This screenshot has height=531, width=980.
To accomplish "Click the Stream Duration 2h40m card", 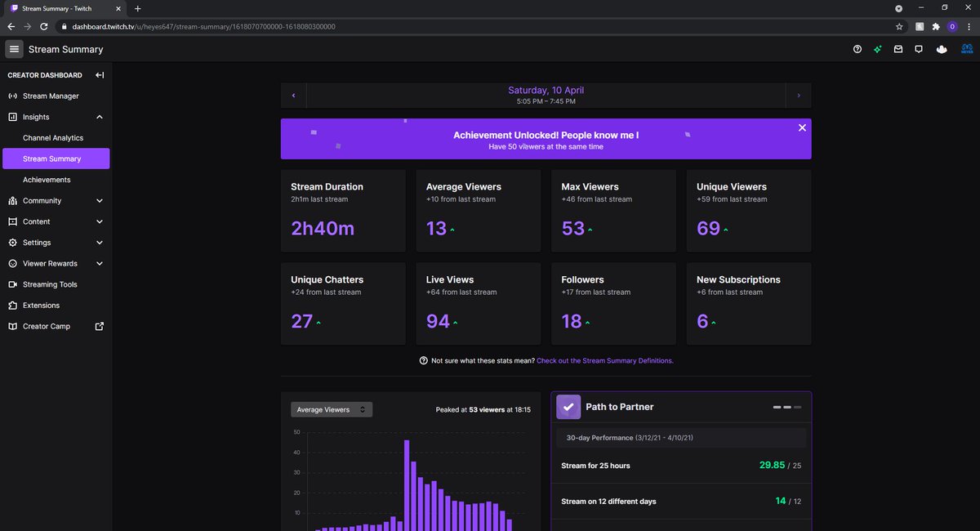I will (343, 211).
